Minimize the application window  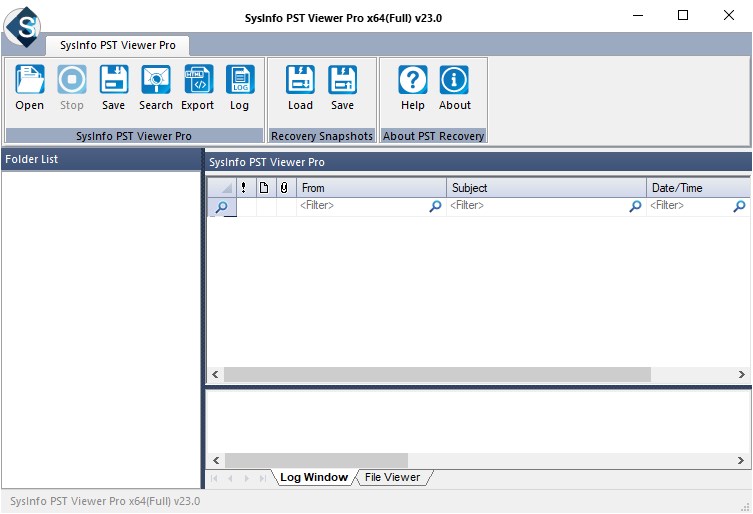click(638, 15)
